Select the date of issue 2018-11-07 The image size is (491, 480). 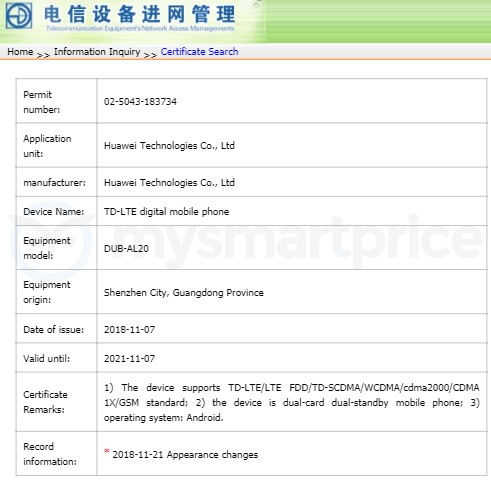coord(129,330)
